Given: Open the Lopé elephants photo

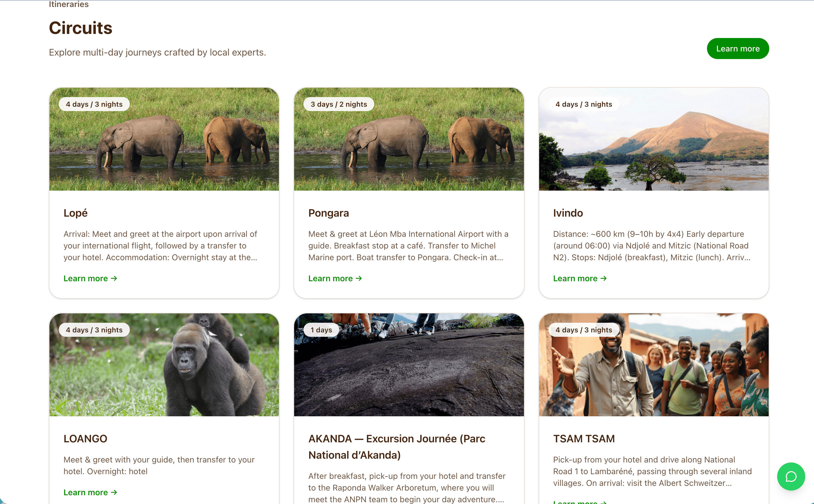Looking at the screenshot, I should (164, 139).
